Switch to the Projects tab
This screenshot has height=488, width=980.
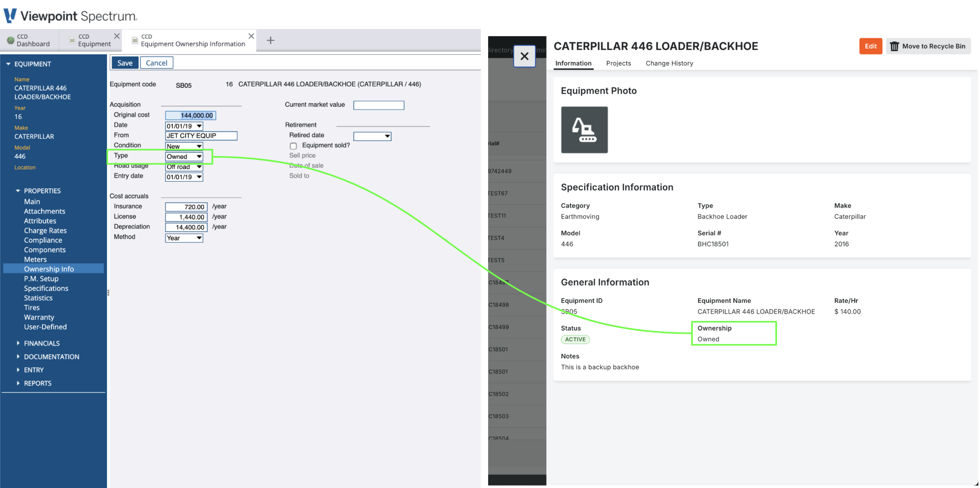pyautogui.click(x=618, y=63)
